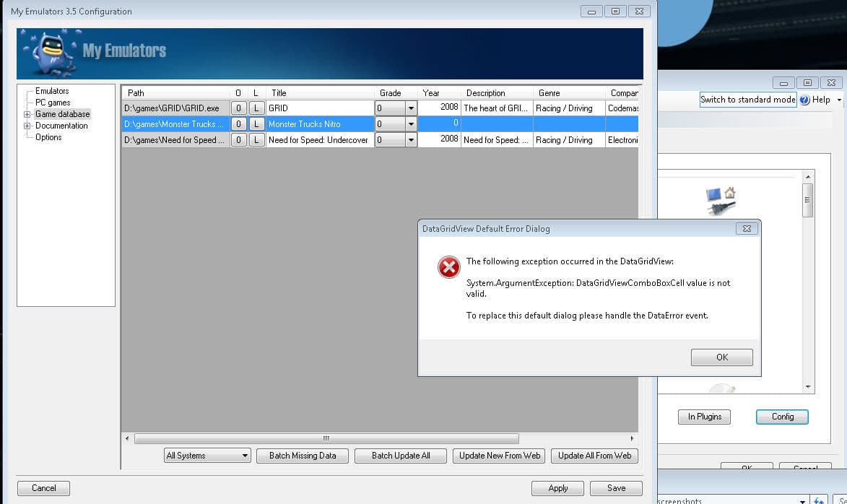The image size is (847, 504).
Task: Open the All Systems dropdown
Action: point(207,456)
